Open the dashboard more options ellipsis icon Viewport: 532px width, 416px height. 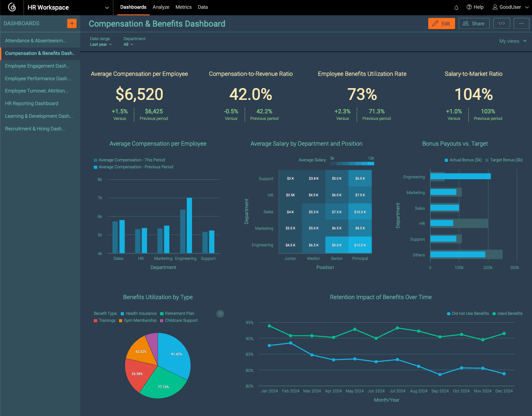point(522,23)
